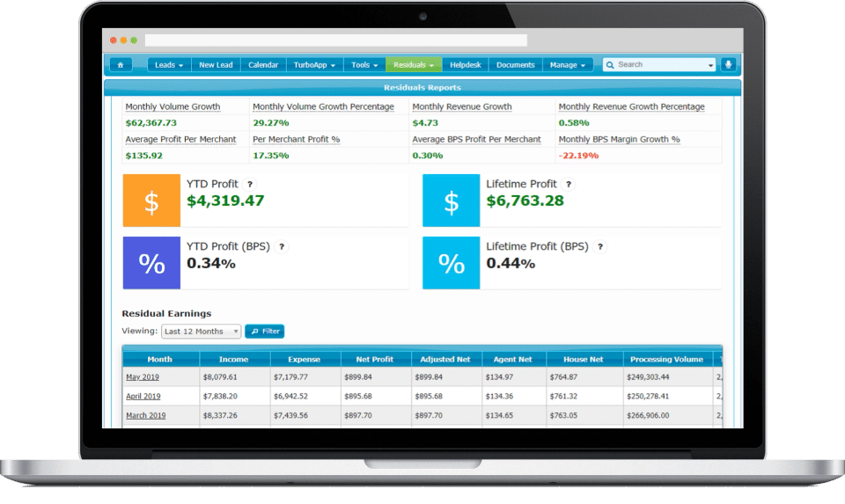845x504 pixels.
Task: Select the $4,319.47 YTD profit amount
Action: pos(225,201)
